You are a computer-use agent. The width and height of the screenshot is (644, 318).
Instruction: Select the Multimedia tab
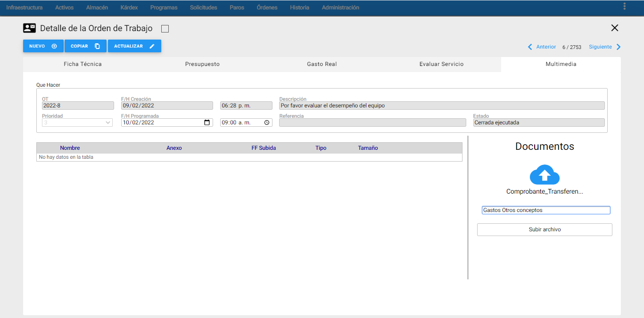tap(561, 64)
